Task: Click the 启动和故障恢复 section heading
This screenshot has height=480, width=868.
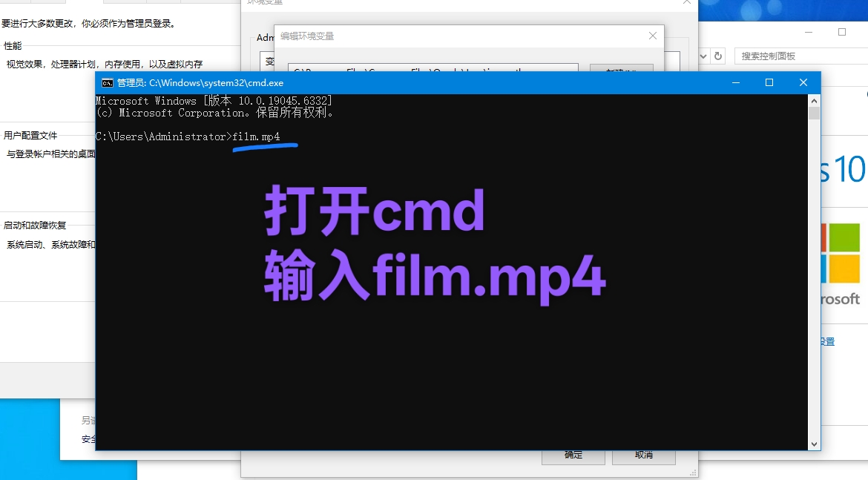Action: coord(35,226)
